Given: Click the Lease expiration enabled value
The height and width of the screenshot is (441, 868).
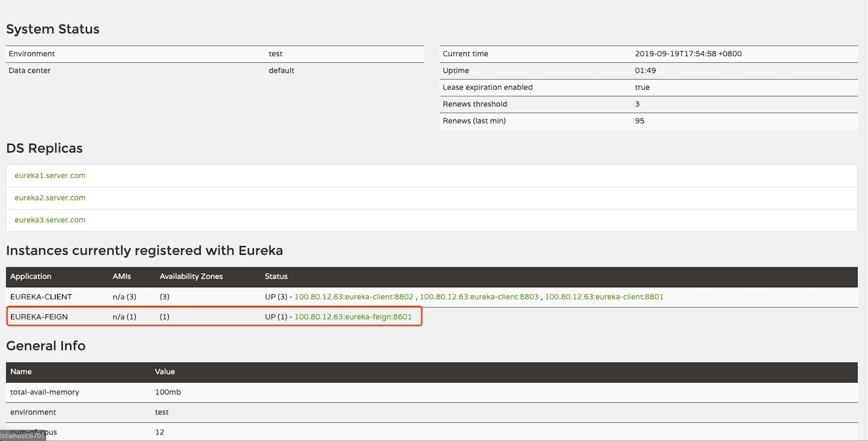Looking at the screenshot, I should point(642,87).
